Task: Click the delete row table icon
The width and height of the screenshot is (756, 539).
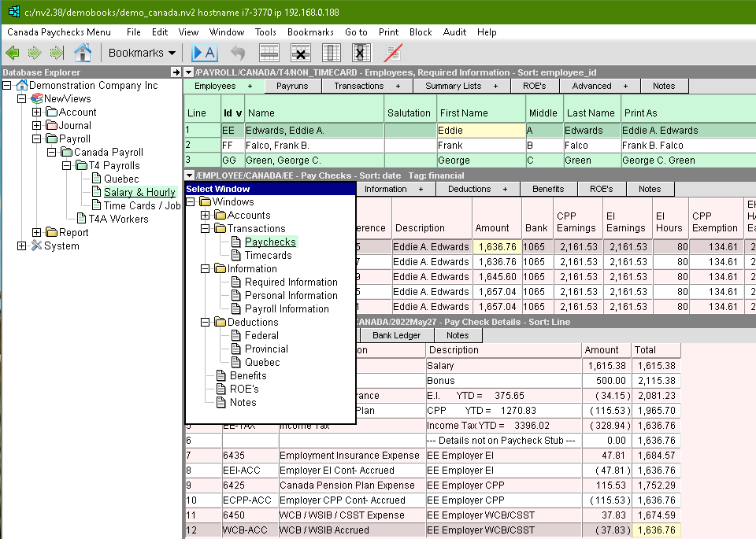Action: tap(299, 54)
